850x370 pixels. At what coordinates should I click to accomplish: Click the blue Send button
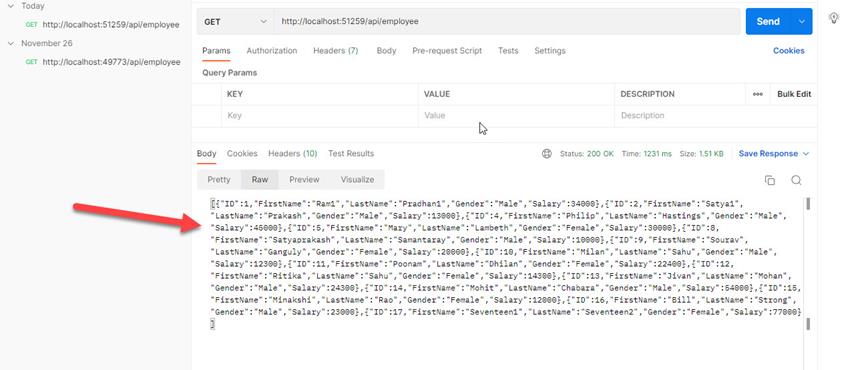(768, 21)
